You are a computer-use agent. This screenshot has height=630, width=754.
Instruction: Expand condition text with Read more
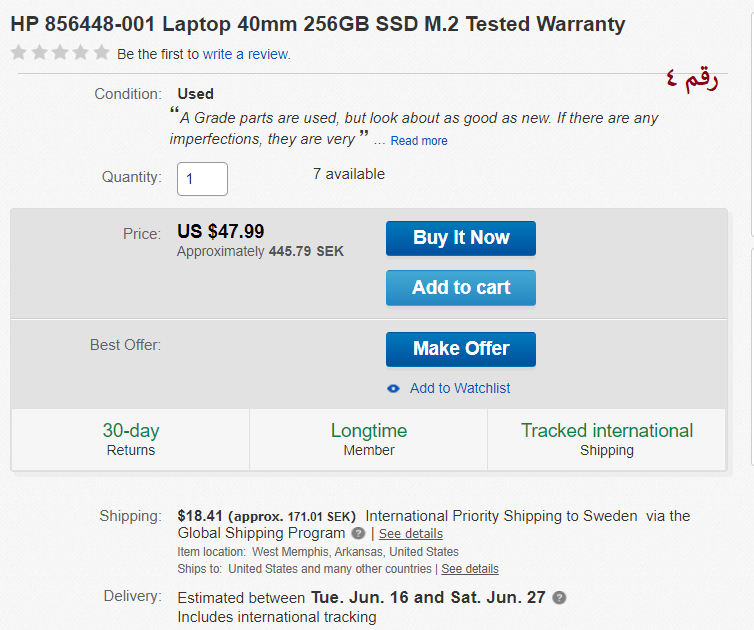(419, 141)
